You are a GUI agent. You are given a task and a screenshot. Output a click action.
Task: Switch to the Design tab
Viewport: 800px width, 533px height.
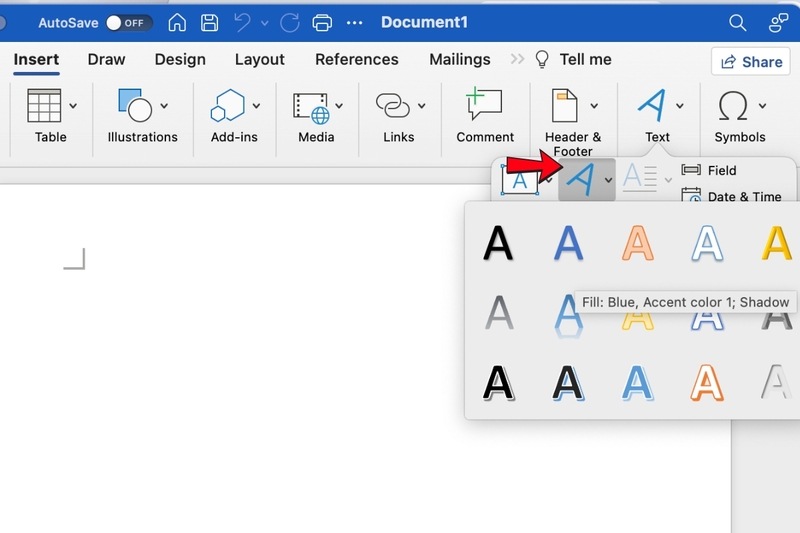click(180, 59)
